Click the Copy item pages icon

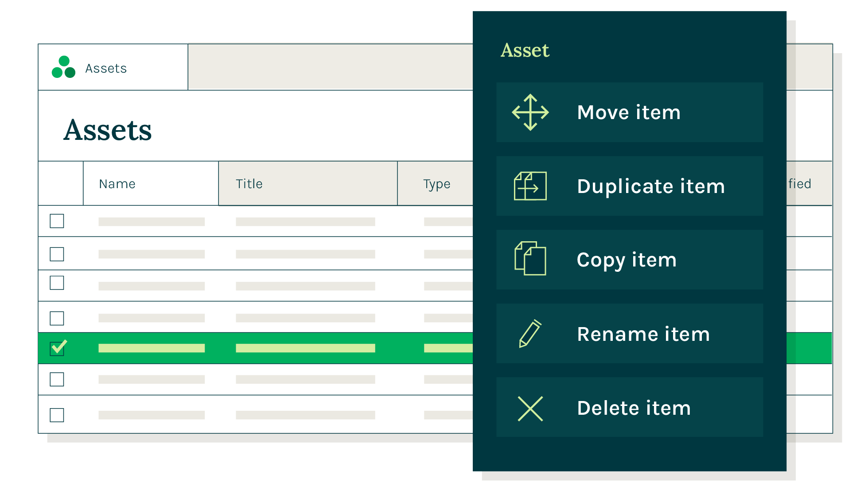[530, 259]
